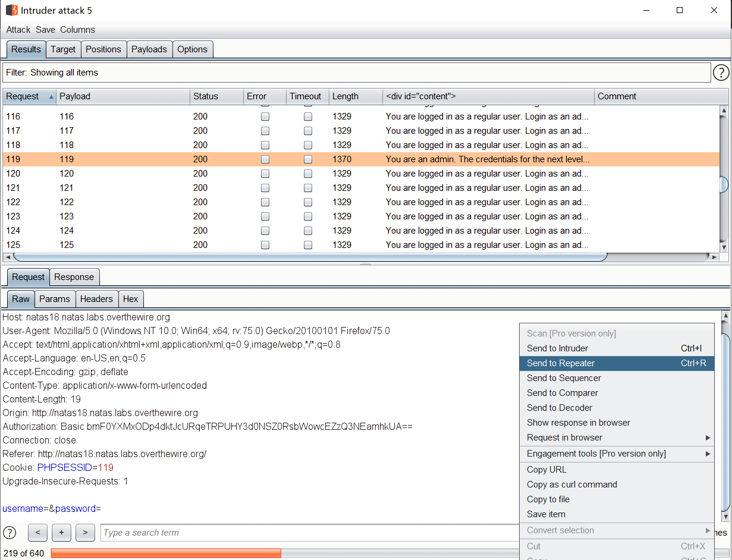Toggle Error checkbox for request 119

(x=265, y=159)
